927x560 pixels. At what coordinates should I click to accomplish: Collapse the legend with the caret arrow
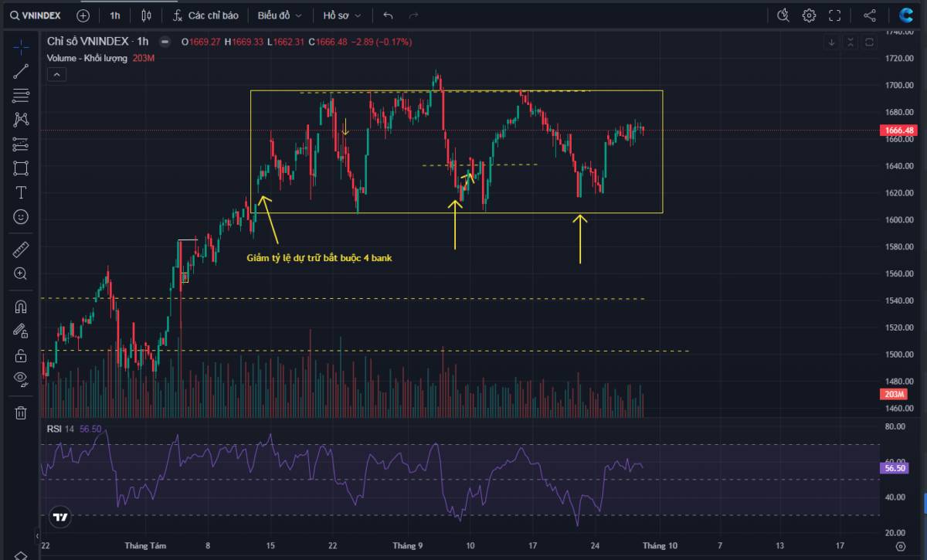point(56,74)
